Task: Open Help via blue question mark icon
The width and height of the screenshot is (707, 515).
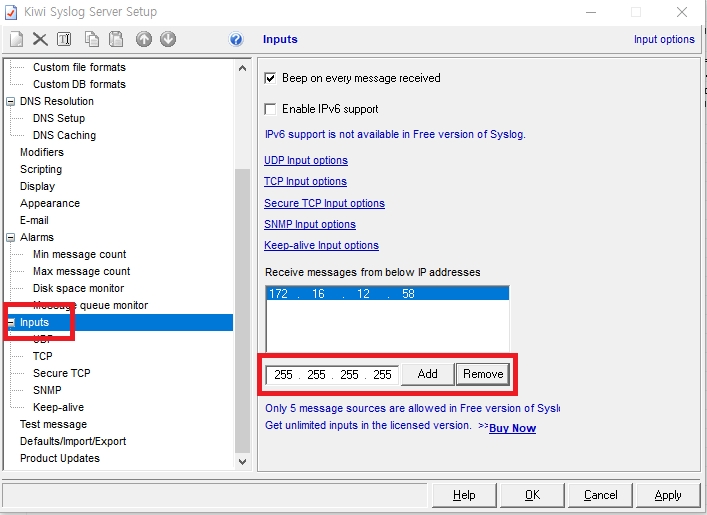Action: click(x=236, y=40)
